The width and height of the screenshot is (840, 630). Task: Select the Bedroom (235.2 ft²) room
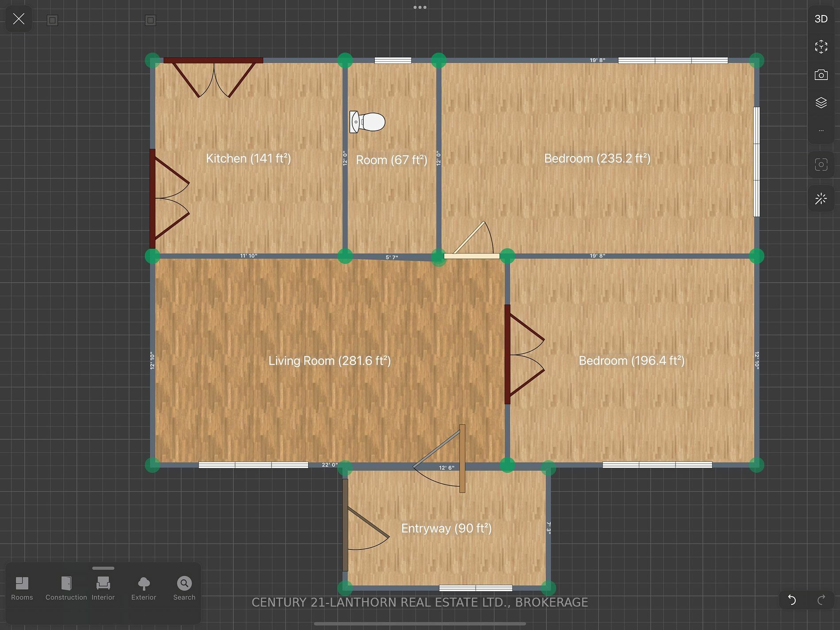click(x=597, y=158)
